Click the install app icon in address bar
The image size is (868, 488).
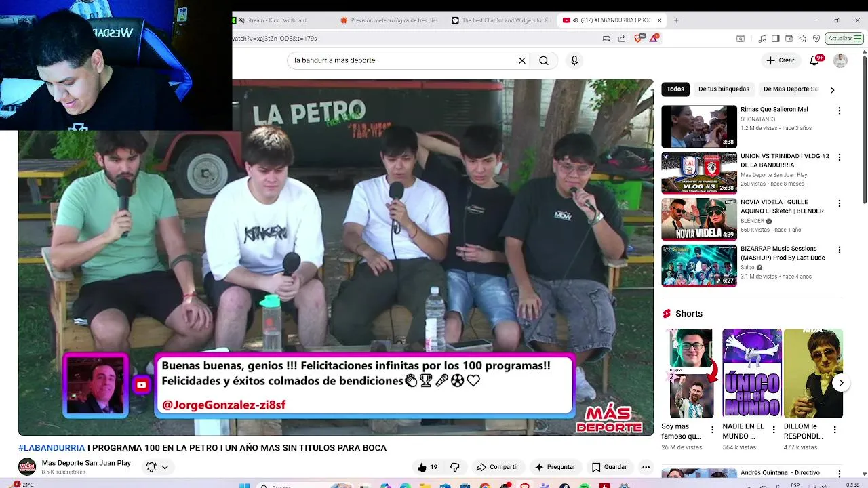(606, 39)
